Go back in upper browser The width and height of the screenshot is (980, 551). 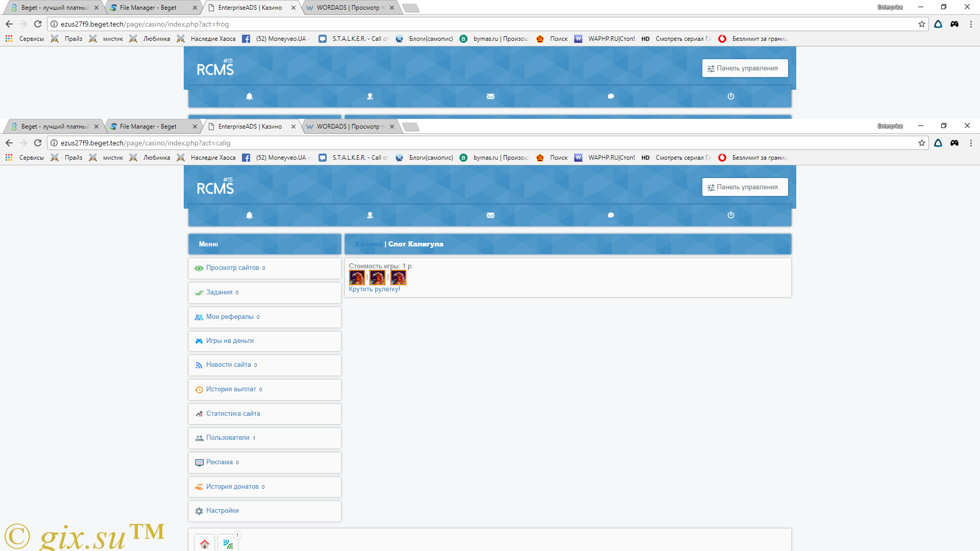point(9,24)
